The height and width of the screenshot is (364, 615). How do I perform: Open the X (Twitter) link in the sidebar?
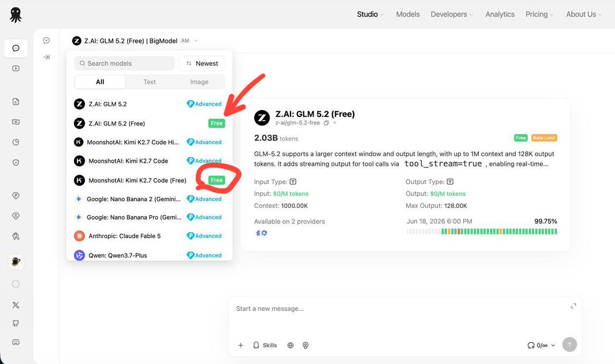coord(16,305)
